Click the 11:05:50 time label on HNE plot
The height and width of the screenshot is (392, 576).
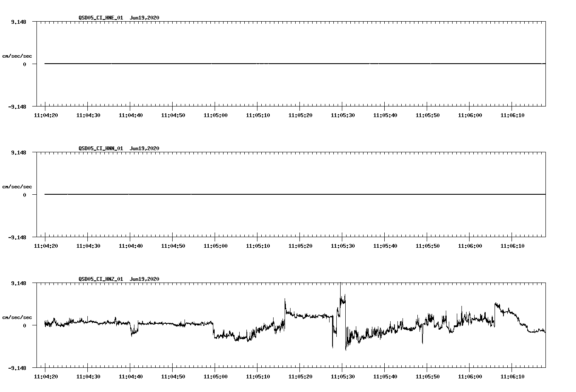pos(428,115)
